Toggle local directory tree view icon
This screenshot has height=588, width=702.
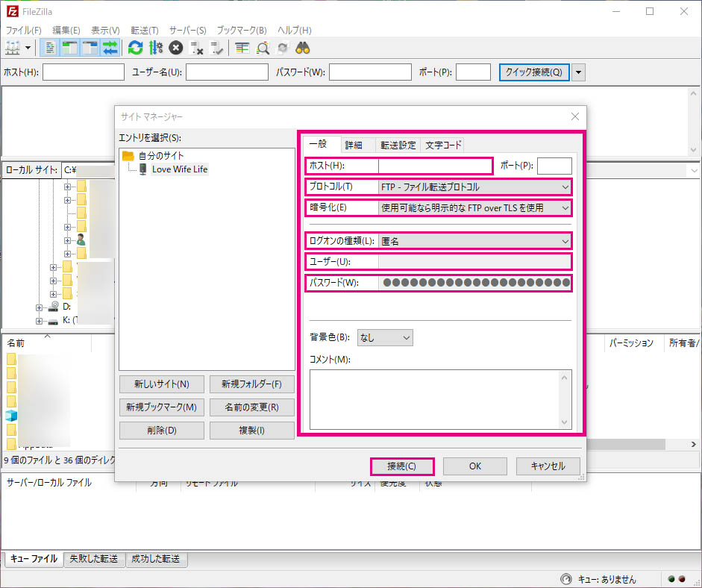(x=71, y=48)
